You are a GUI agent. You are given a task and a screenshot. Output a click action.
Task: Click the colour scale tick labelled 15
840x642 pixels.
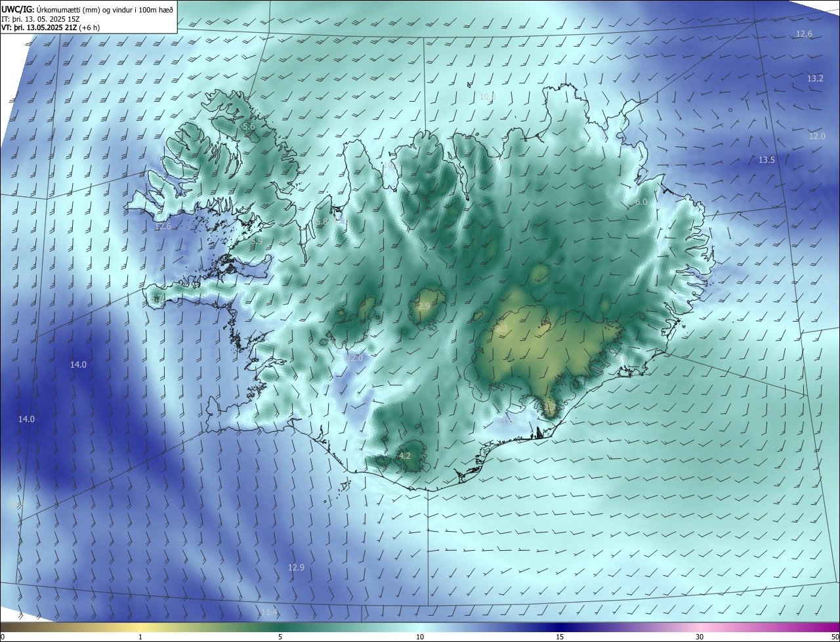(560, 637)
